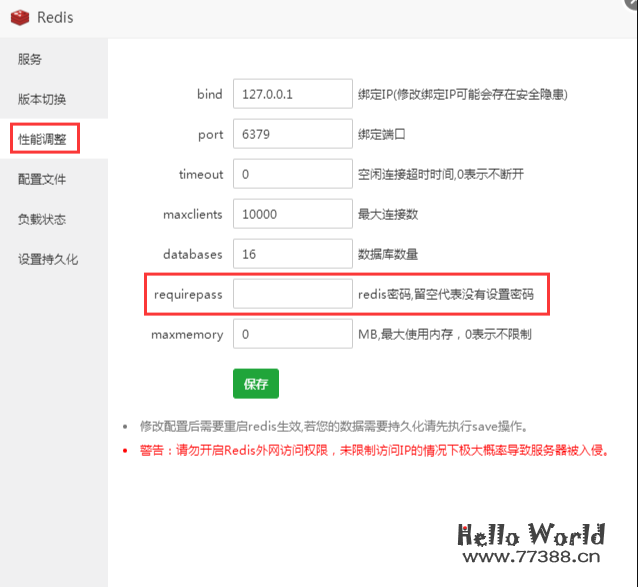Click the bind IP security hint text
This screenshot has height=587, width=638.
pos(463,94)
